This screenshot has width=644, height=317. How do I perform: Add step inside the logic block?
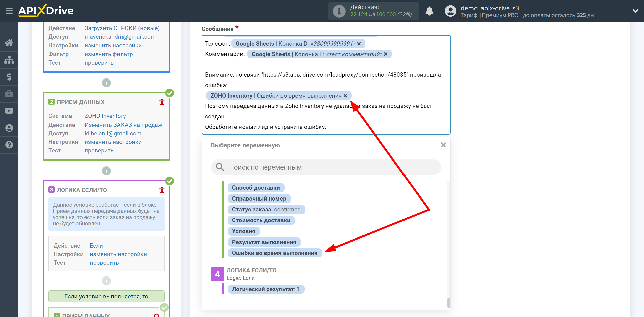[106, 281]
